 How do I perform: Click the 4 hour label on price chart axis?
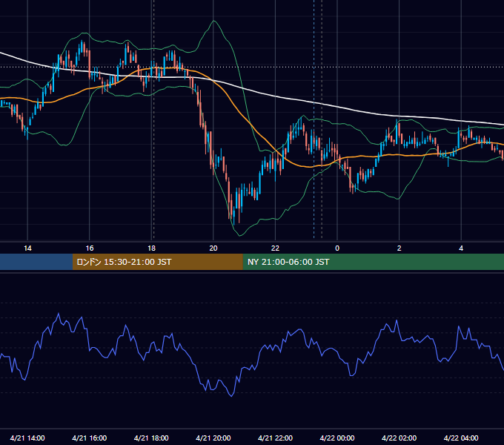(461, 248)
